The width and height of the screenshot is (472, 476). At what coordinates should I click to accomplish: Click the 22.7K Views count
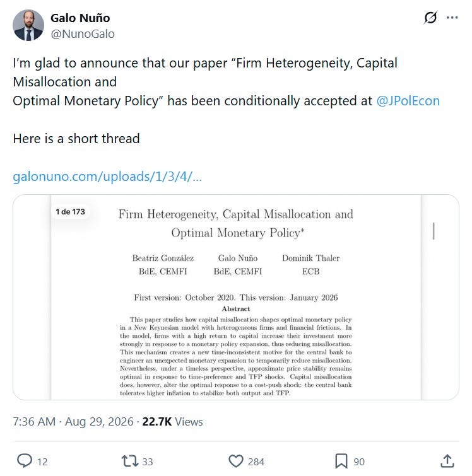pos(172,422)
